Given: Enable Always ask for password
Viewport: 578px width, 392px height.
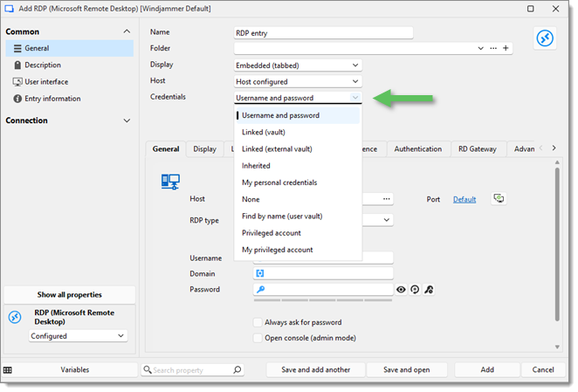Looking at the screenshot, I should tap(258, 323).
